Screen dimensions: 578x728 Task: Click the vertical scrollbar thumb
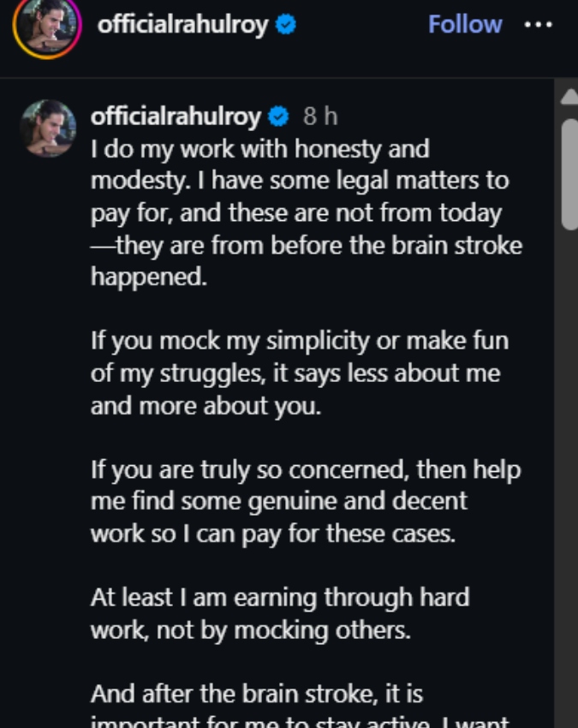569,171
